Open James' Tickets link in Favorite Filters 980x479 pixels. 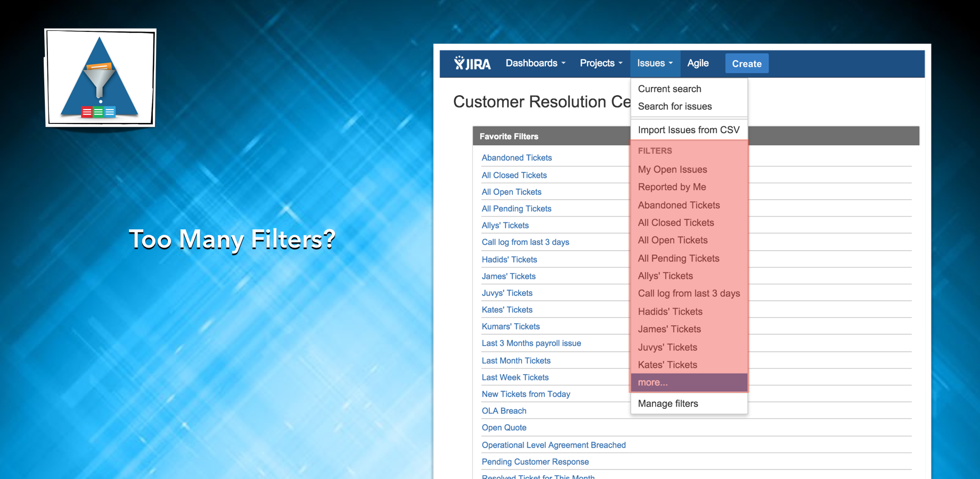(509, 276)
